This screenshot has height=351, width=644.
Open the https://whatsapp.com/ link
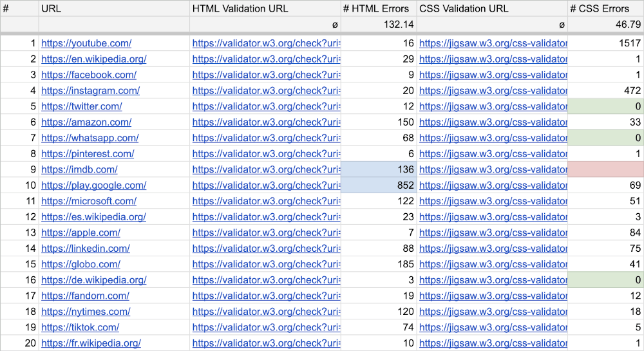coord(90,138)
